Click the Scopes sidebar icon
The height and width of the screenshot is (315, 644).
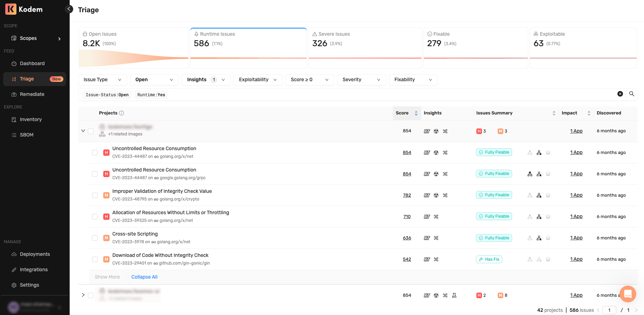[14, 38]
